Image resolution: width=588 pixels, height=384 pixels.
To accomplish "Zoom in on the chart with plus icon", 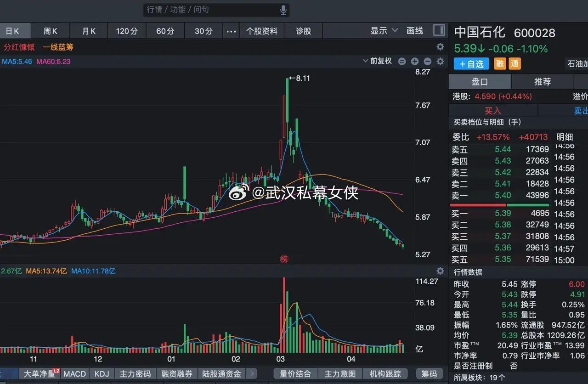I will click(x=414, y=61).
